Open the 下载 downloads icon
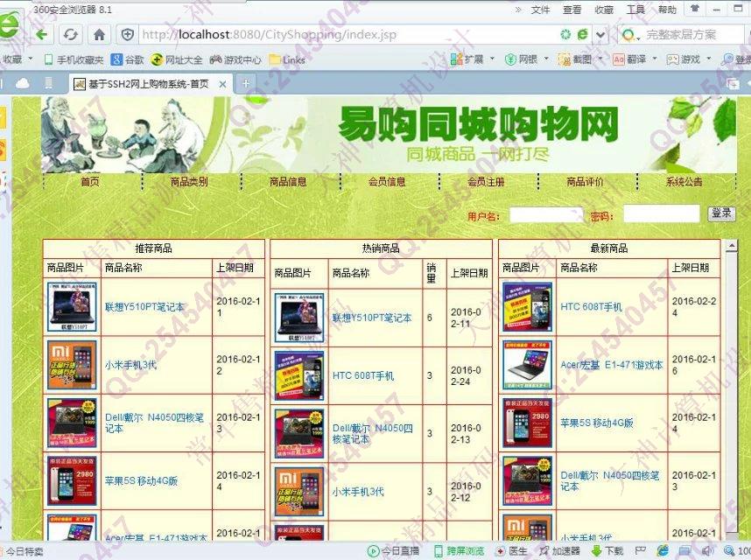 click(x=607, y=551)
